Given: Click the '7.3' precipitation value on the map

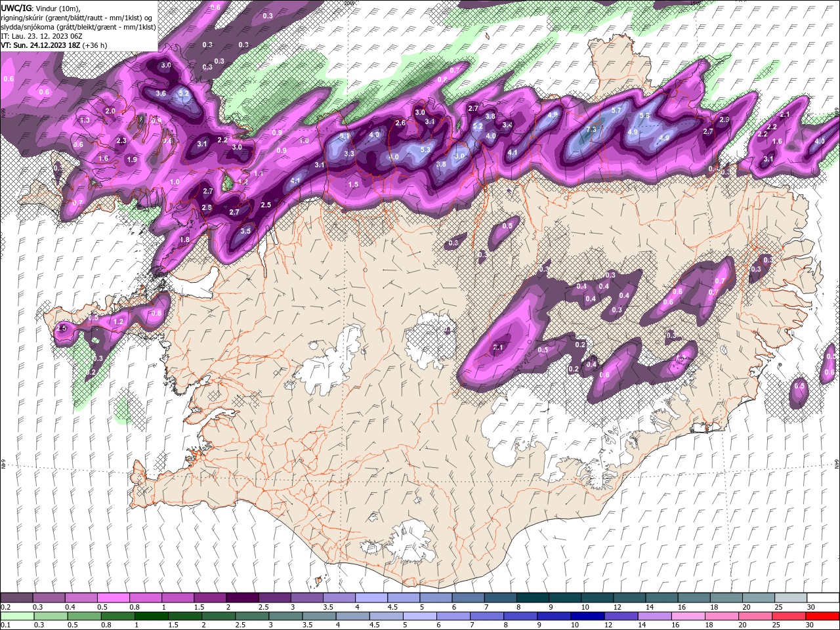Looking at the screenshot, I should pos(591,130).
